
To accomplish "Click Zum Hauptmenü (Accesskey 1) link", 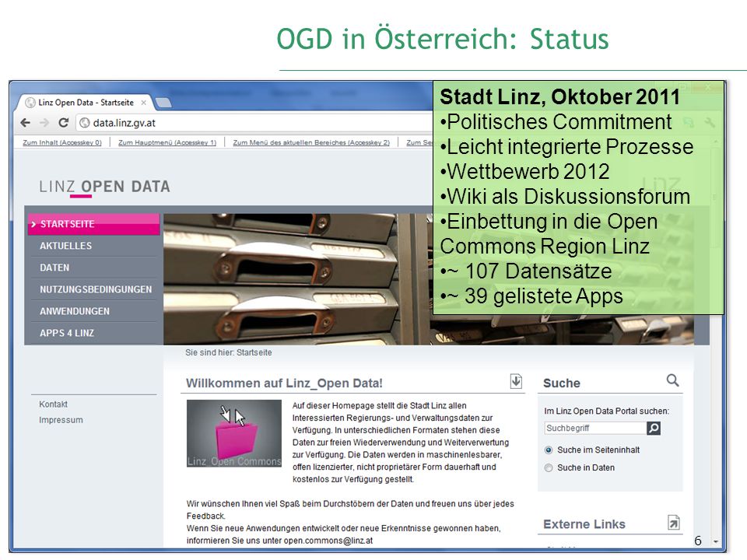I will pos(167,142).
